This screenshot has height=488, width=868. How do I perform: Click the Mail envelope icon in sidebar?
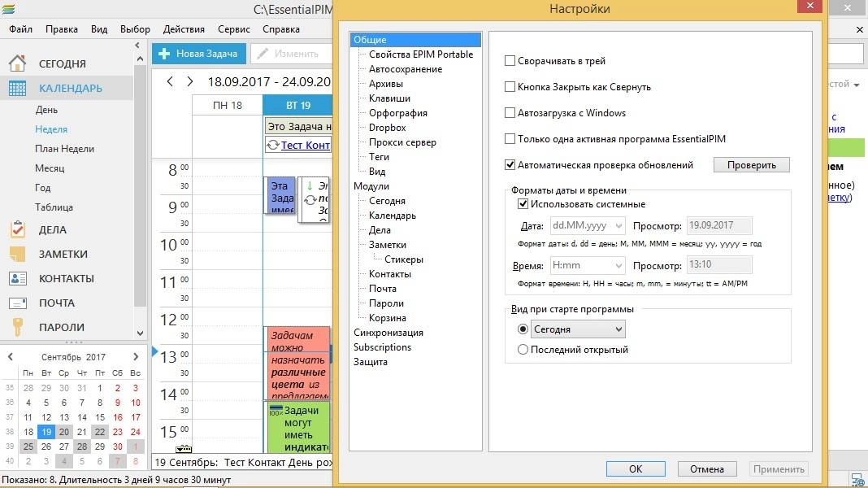tap(17, 303)
